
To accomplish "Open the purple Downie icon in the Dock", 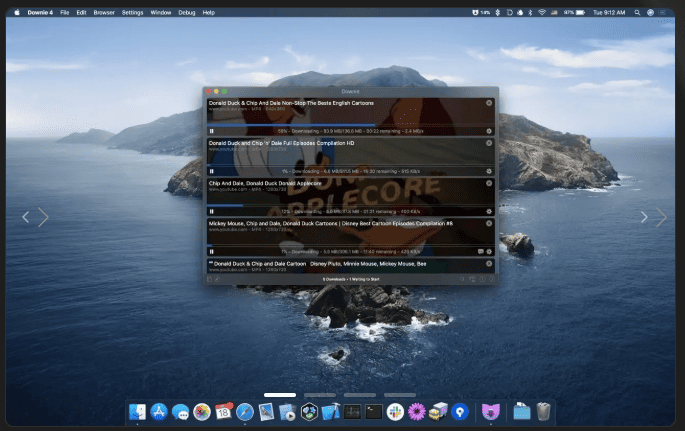I will point(491,412).
